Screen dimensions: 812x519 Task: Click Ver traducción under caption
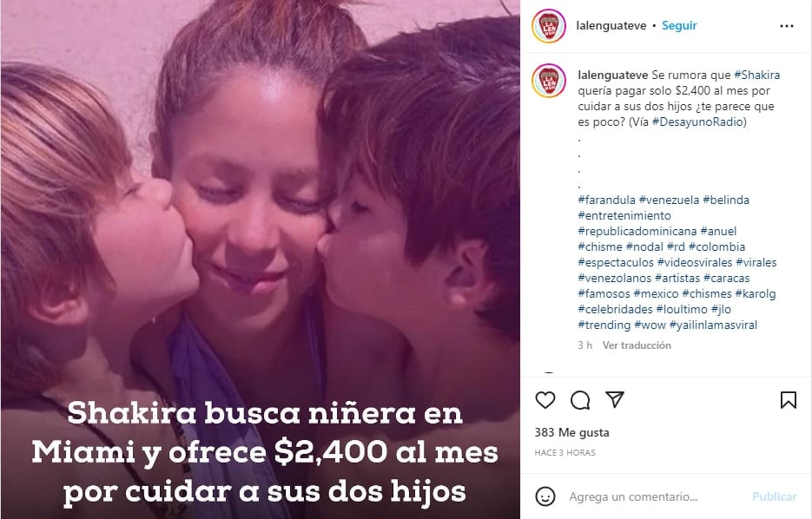pyautogui.click(x=637, y=345)
